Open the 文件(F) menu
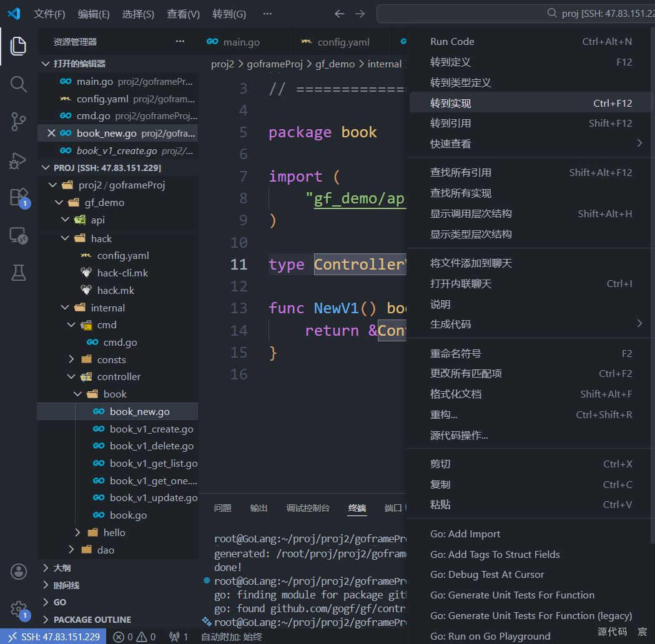The height and width of the screenshot is (644, 655). point(49,14)
